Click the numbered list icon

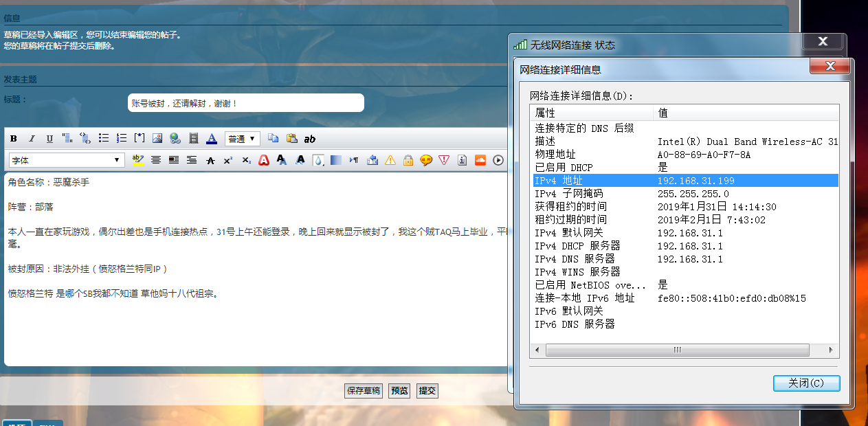tap(122, 139)
